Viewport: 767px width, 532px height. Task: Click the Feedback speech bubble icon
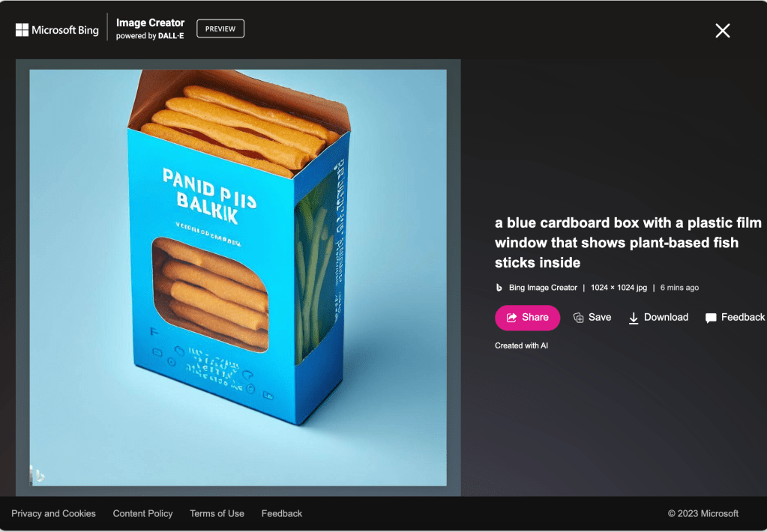tap(711, 318)
